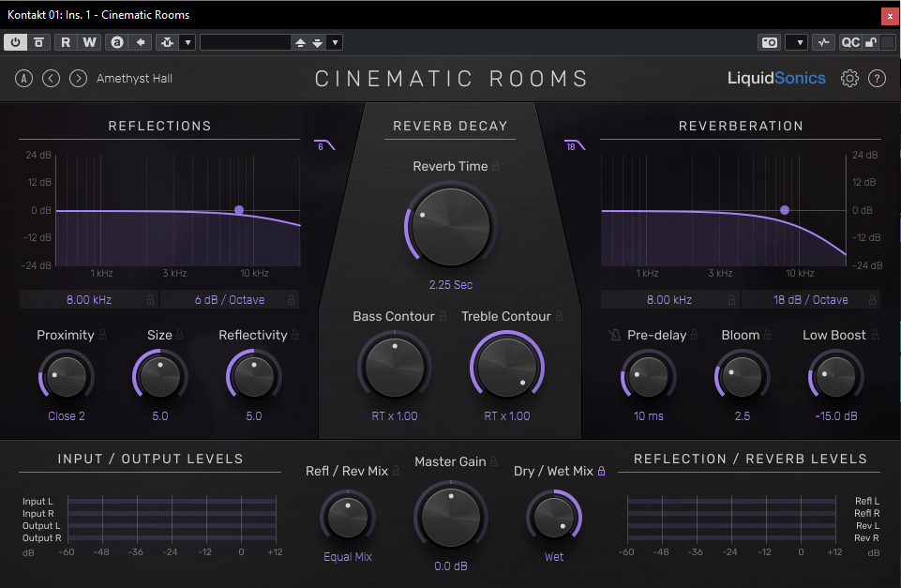Click the Bloom knob

742,376
